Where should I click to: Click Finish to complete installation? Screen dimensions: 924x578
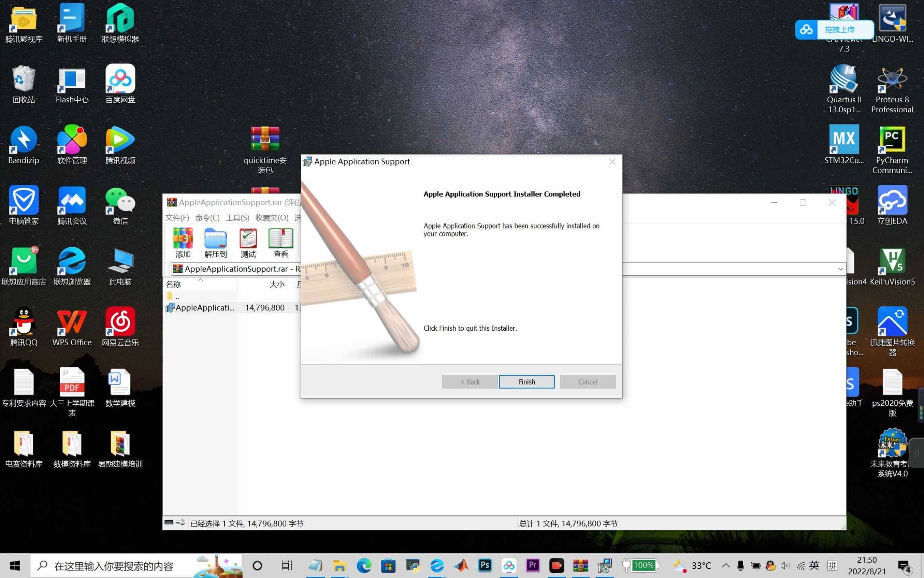pyautogui.click(x=527, y=382)
